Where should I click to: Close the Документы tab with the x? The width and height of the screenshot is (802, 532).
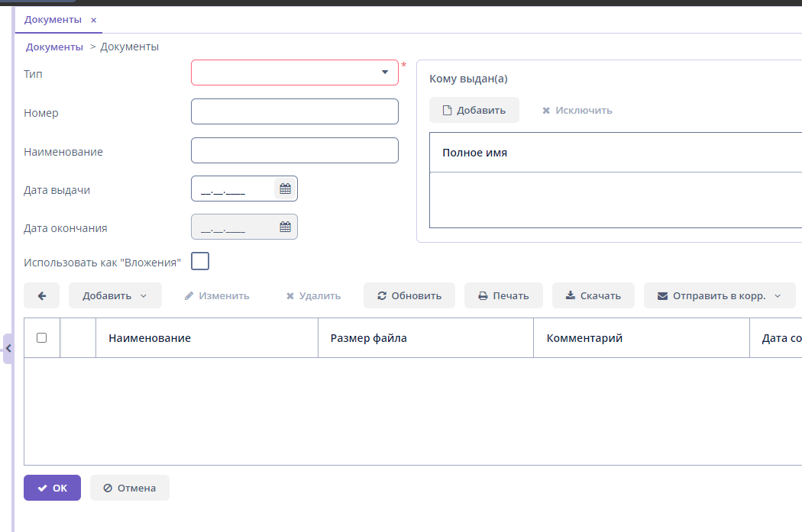(x=94, y=21)
